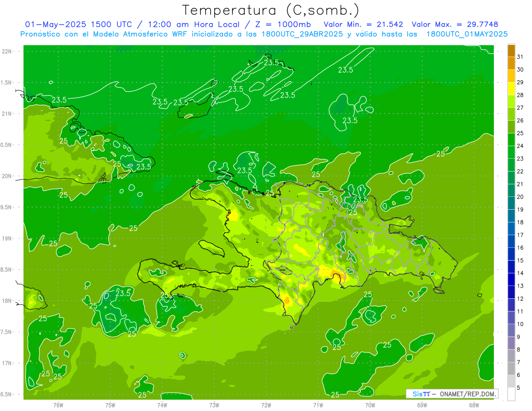Click the '5' colorbar label
532x411 pixels.
coord(519,388)
